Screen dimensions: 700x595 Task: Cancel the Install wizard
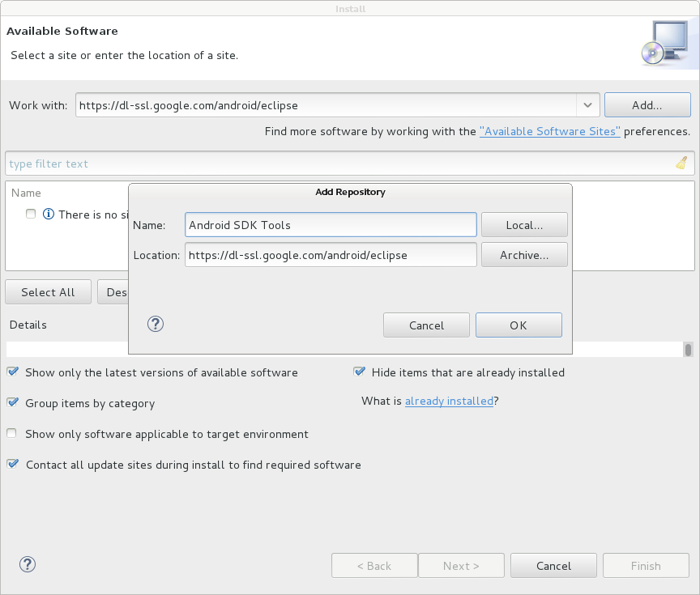click(x=553, y=566)
